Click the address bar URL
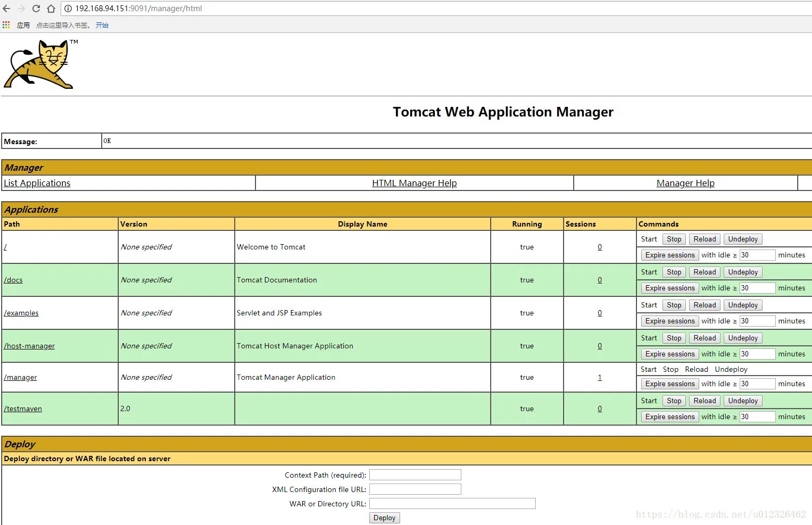 138,9
